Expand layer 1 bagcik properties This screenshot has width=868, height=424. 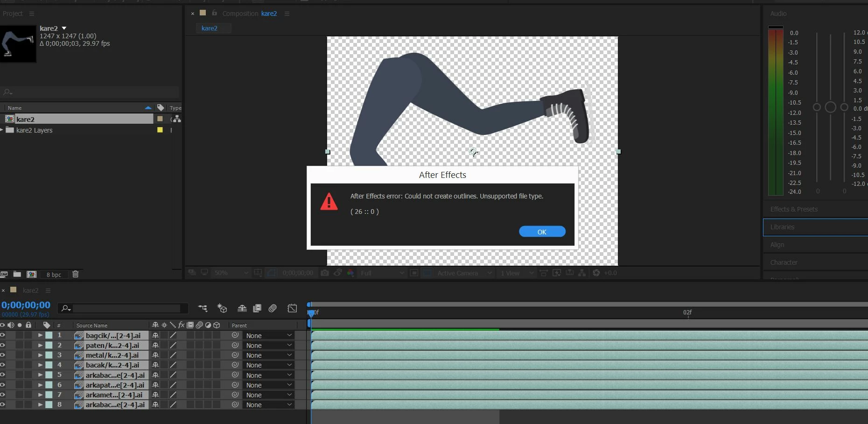pos(40,335)
